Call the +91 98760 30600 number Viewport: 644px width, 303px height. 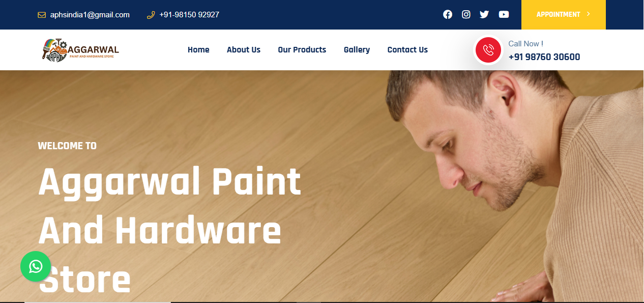(x=544, y=57)
